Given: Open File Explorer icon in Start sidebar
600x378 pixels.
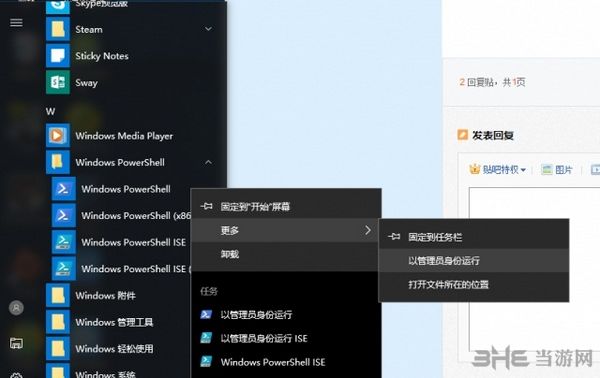Looking at the screenshot, I should click(x=16, y=343).
